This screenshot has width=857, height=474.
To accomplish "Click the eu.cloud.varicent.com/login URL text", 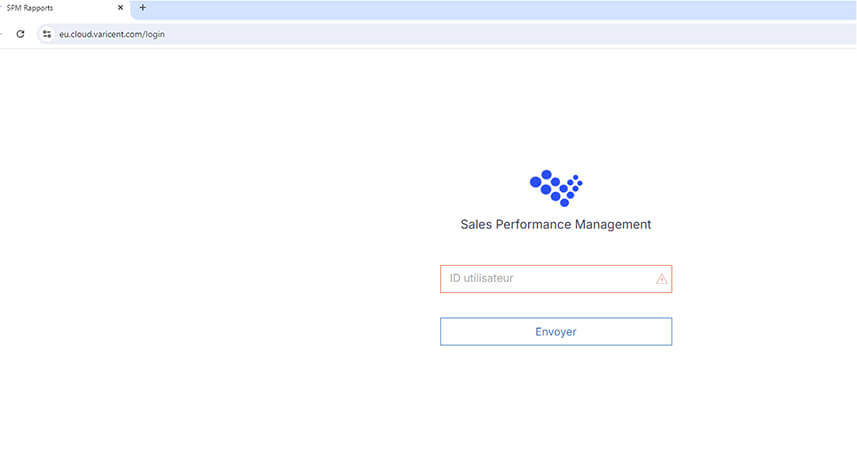I will tap(111, 34).
